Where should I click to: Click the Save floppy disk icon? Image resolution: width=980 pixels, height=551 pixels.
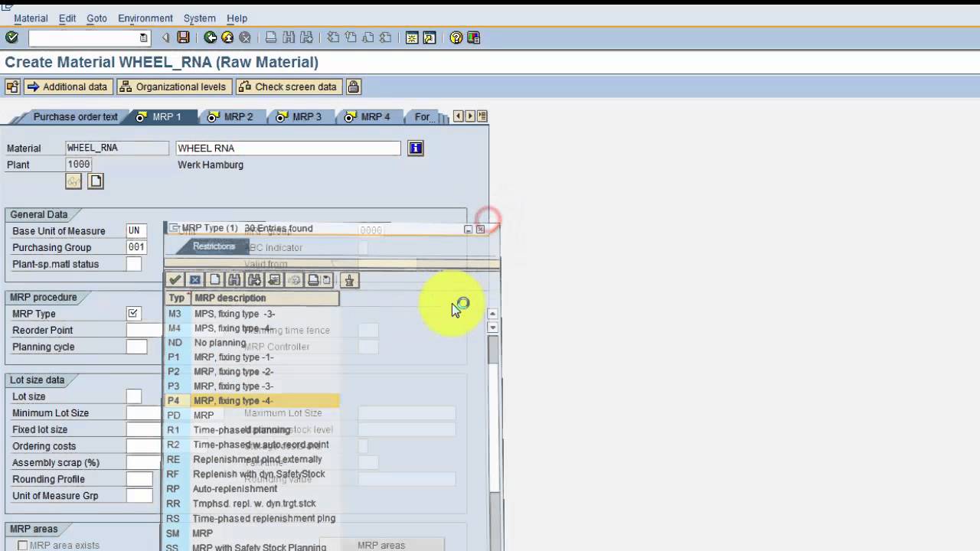coord(183,37)
